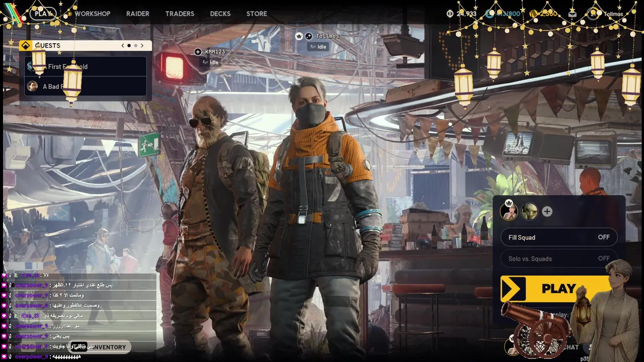The height and width of the screenshot is (362, 644).
Task: Go to the TRADERS tab
Action: [180, 14]
